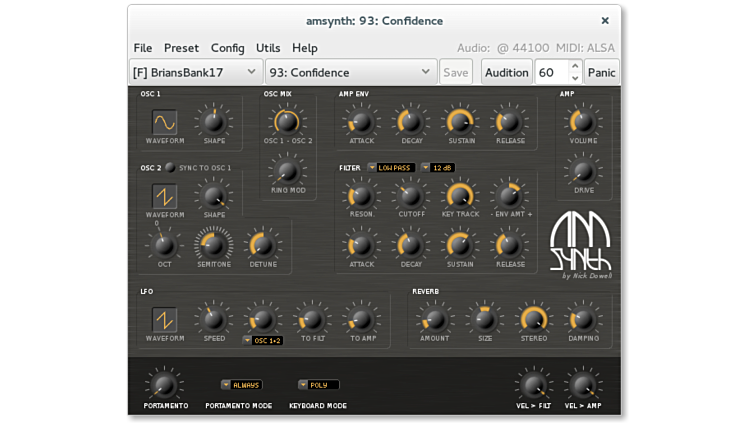Click the Reverb Size knob
Viewport: 752px width, 423px height.
pyautogui.click(x=484, y=319)
